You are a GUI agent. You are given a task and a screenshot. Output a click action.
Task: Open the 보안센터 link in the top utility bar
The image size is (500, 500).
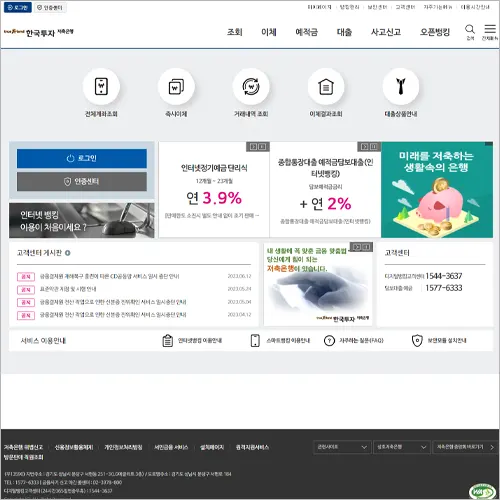click(x=377, y=7)
